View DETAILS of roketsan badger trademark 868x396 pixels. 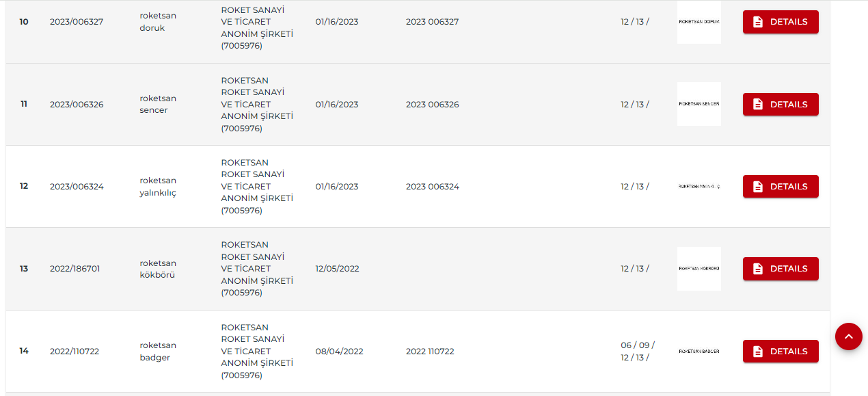point(781,352)
